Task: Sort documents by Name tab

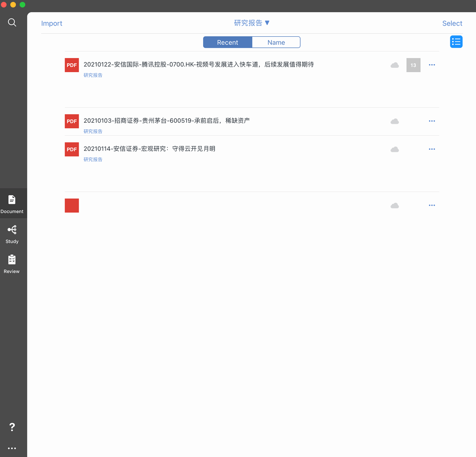Action: (276, 42)
